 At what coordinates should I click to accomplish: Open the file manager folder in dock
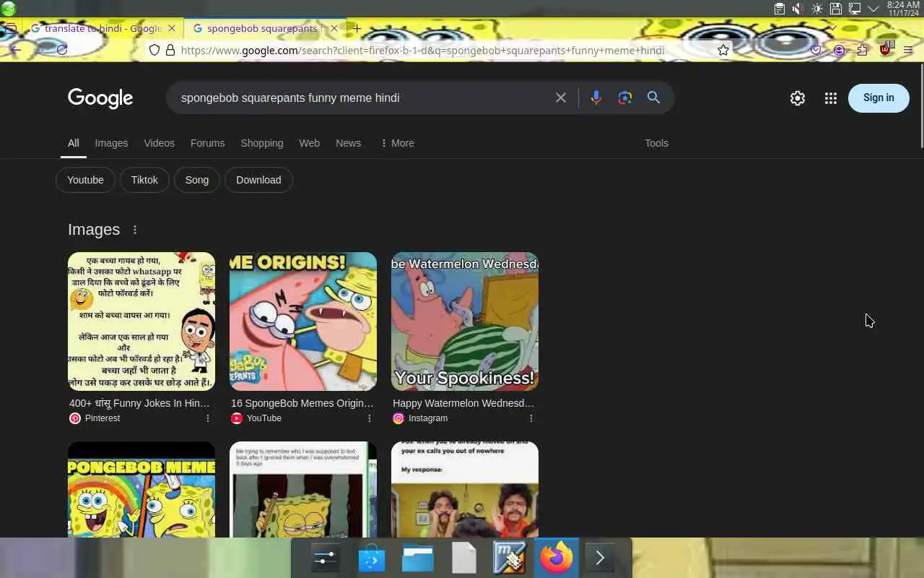pos(417,558)
